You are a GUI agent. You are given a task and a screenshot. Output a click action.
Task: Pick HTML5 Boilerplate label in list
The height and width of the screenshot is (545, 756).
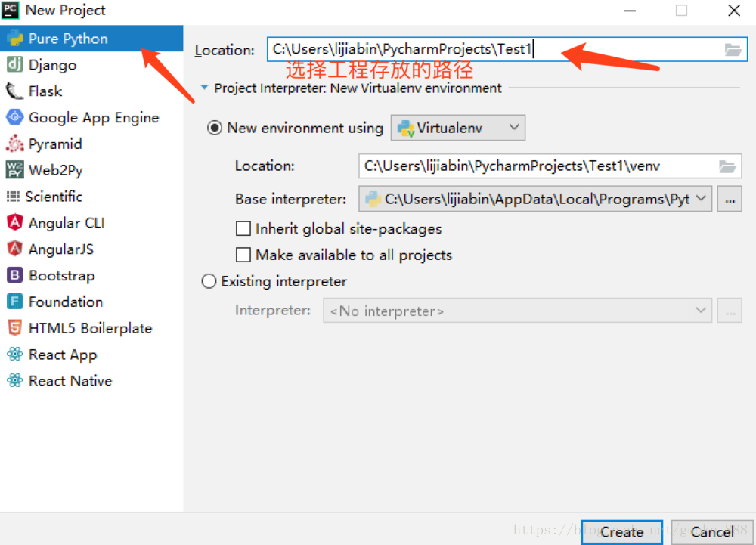pyautogui.click(x=90, y=328)
